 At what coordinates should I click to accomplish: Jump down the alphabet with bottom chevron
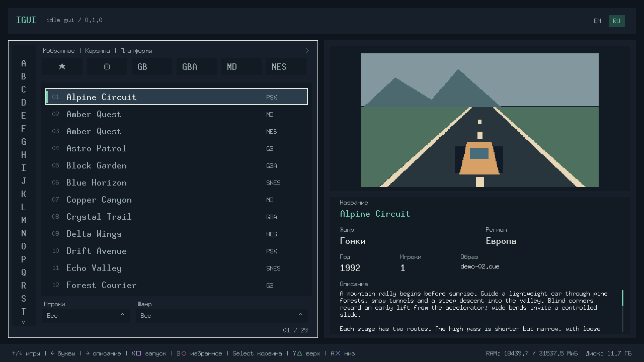[23, 322]
